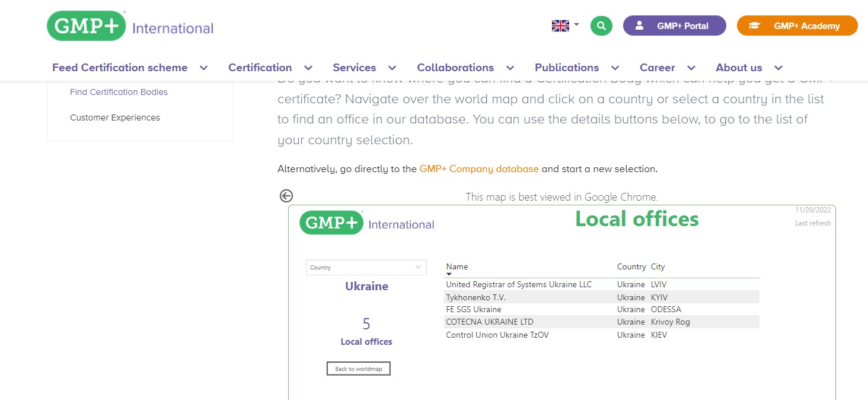Open the Country dropdown filter
868x400 pixels.
tap(366, 268)
